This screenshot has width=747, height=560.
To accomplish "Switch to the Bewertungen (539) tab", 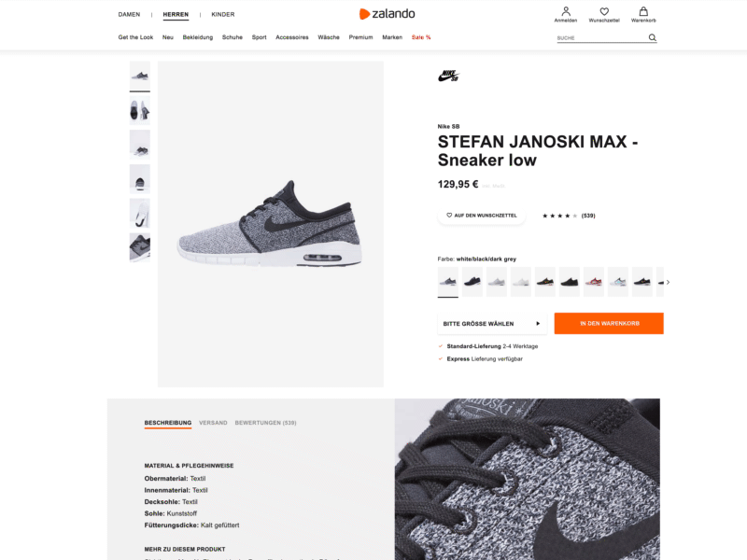I will point(265,423).
